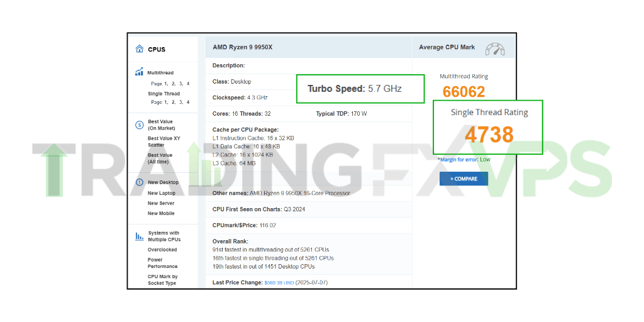Go to page 4 of Multithread charts
Viewport: 644px width, 322px height.
[x=188, y=84]
